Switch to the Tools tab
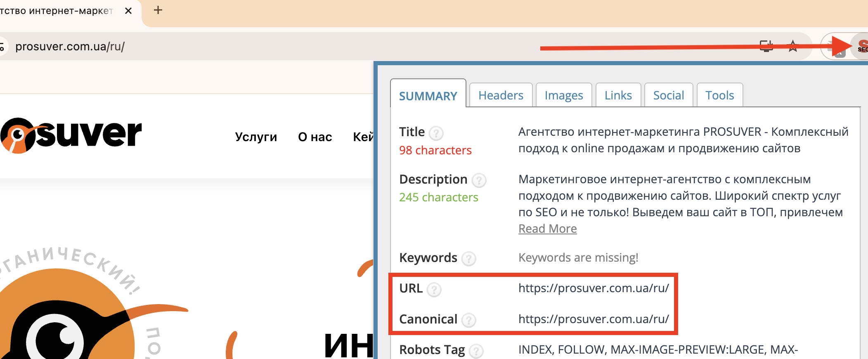This screenshot has height=359, width=868. [719, 95]
